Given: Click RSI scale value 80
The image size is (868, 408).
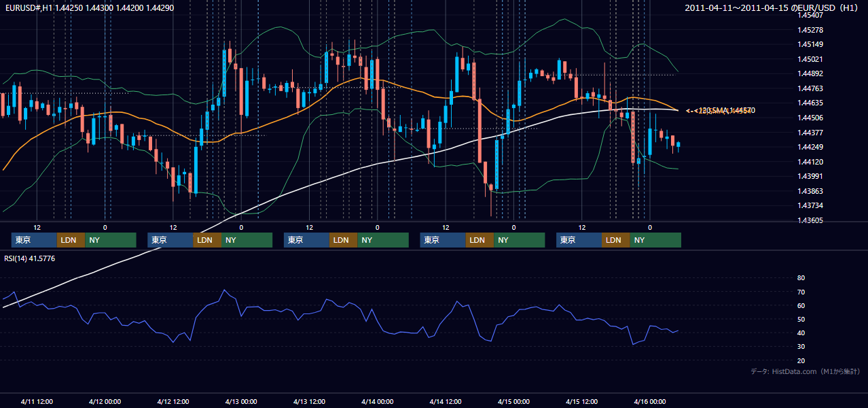Looking at the screenshot, I should (801, 278).
